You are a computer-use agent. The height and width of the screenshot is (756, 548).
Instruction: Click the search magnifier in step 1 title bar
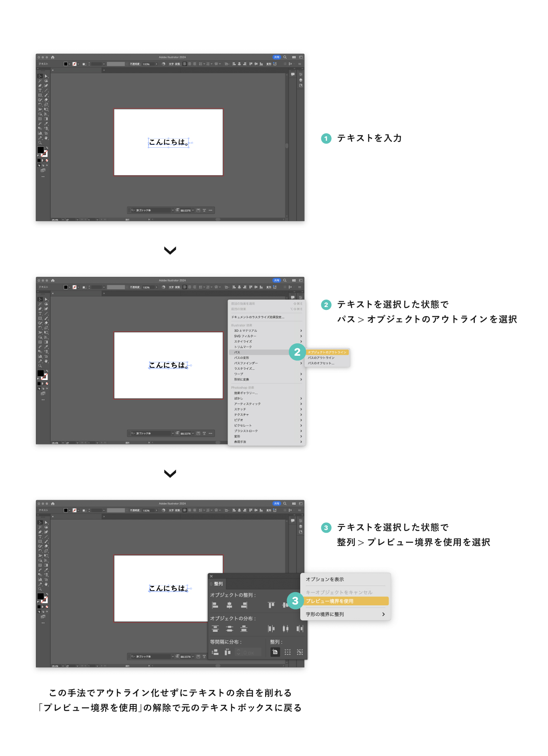pos(285,57)
